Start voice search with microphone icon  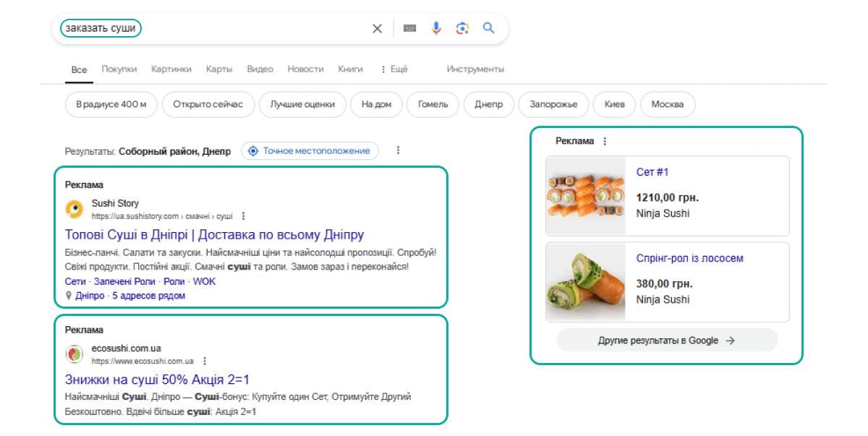click(436, 28)
